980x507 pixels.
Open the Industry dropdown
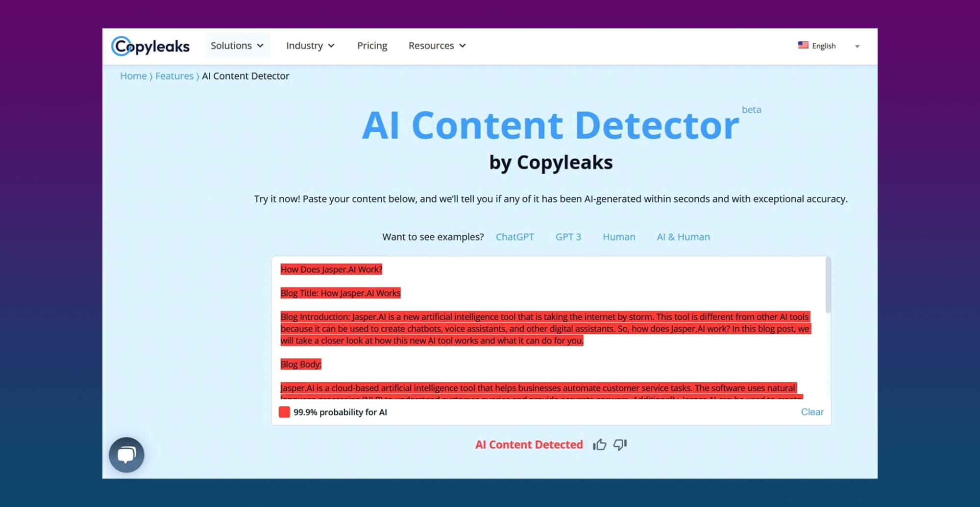(310, 46)
